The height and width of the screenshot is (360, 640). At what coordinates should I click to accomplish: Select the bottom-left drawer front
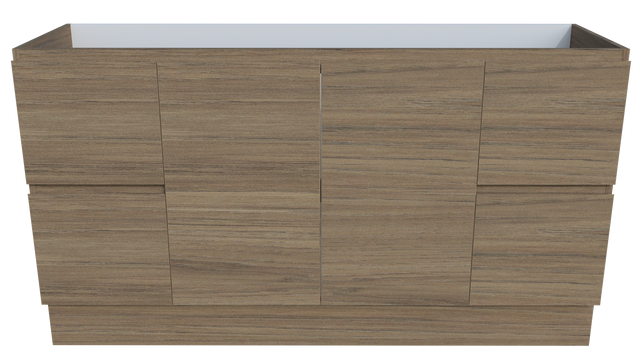click(x=100, y=249)
